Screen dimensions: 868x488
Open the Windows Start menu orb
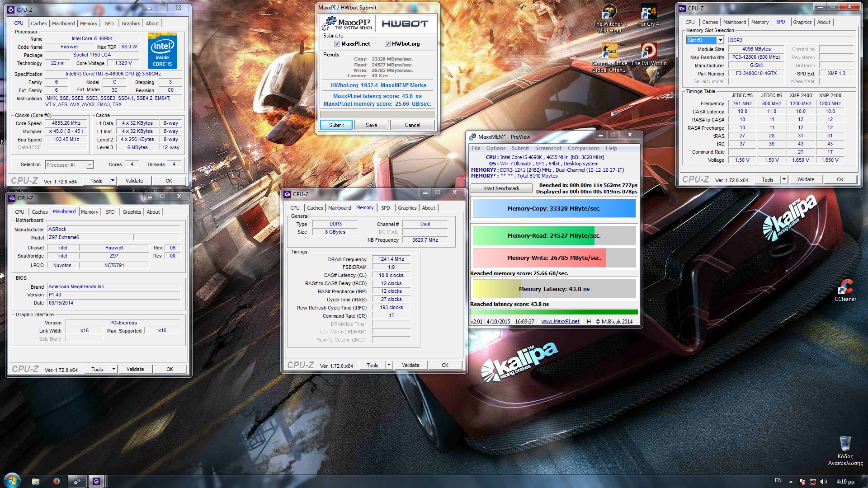click(x=12, y=481)
